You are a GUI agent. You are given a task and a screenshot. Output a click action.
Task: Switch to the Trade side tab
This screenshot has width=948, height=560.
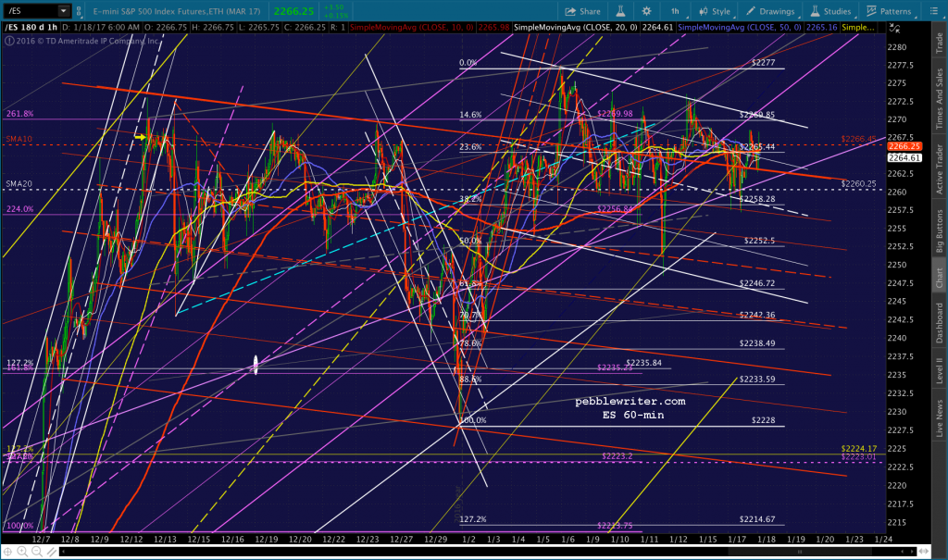point(939,43)
